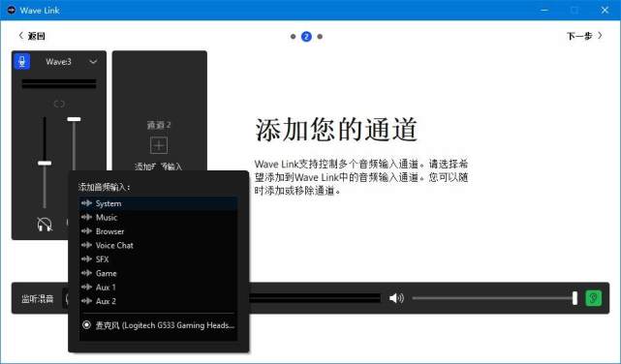Mute monitor mix speaker icon

point(396,298)
